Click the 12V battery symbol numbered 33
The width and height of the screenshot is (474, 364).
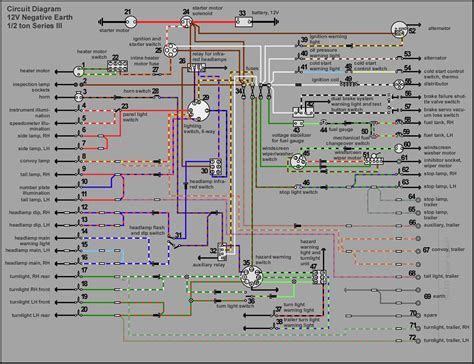pyautogui.click(x=244, y=22)
